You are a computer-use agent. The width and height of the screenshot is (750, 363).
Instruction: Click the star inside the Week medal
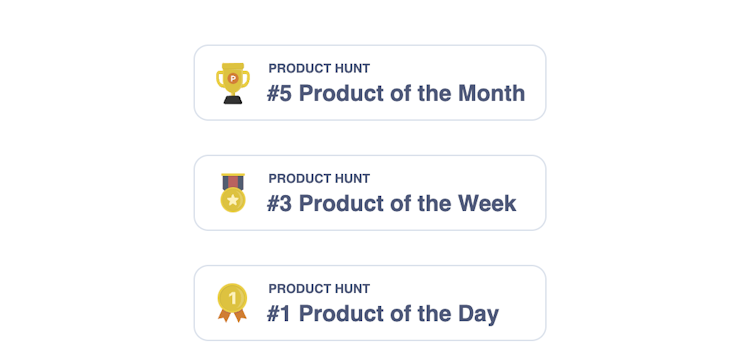pos(233,200)
